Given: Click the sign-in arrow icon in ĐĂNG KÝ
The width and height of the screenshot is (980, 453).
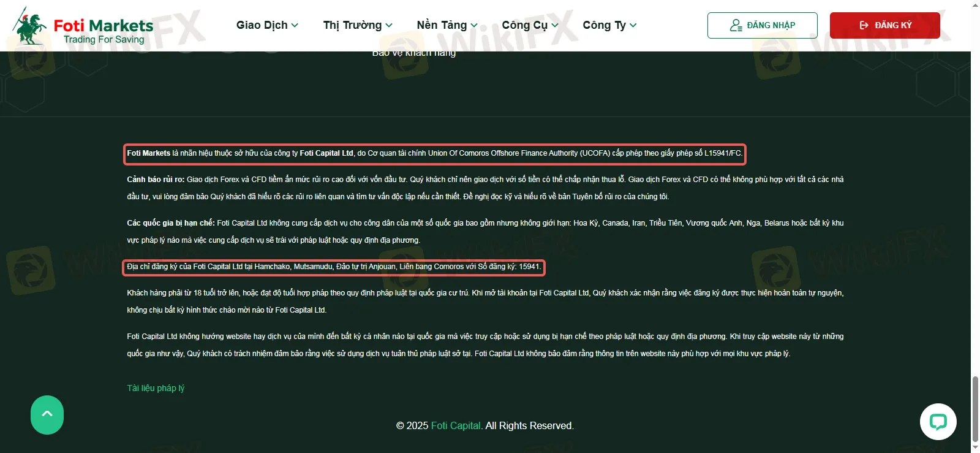Looking at the screenshot, I should [864, 25].
